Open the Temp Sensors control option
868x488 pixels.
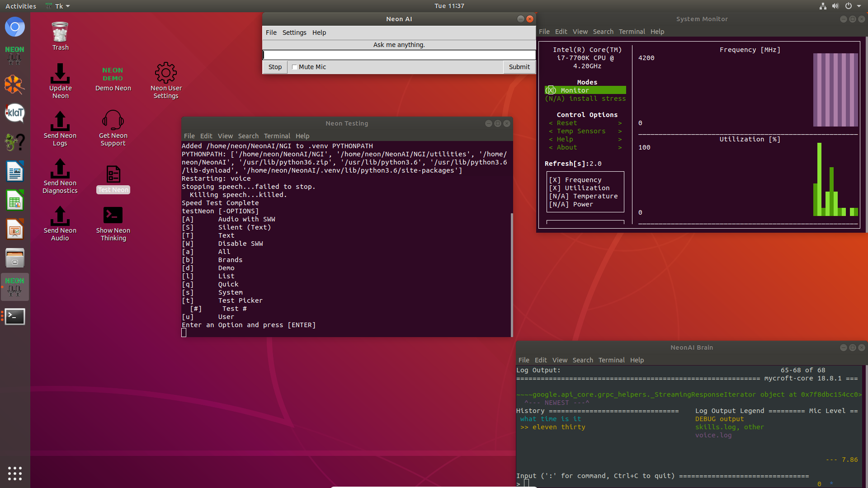click(585, 131)
